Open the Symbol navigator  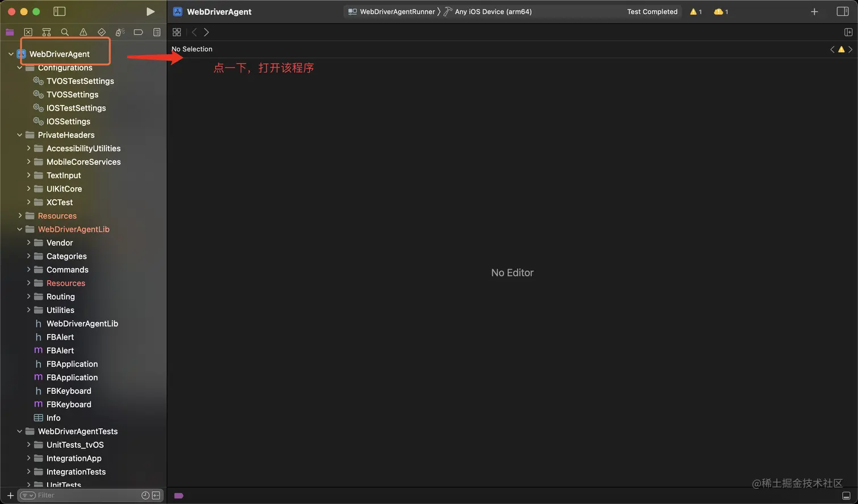pos(47,32)
